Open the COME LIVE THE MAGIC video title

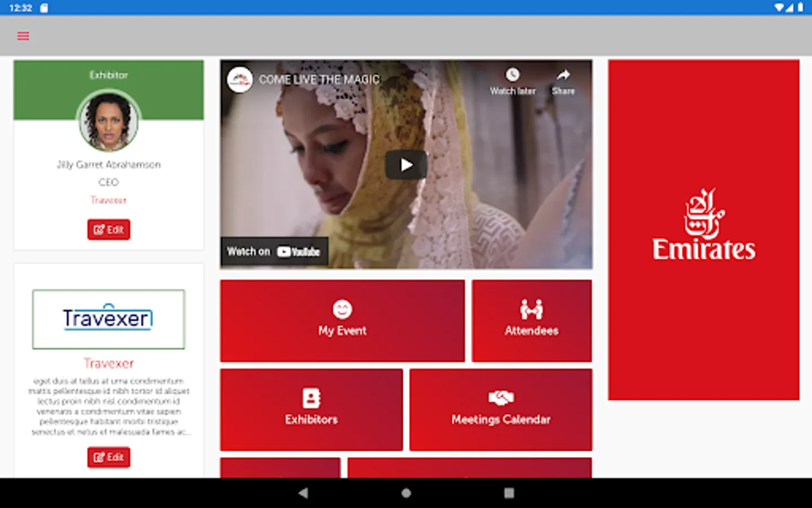coord(319,80)
